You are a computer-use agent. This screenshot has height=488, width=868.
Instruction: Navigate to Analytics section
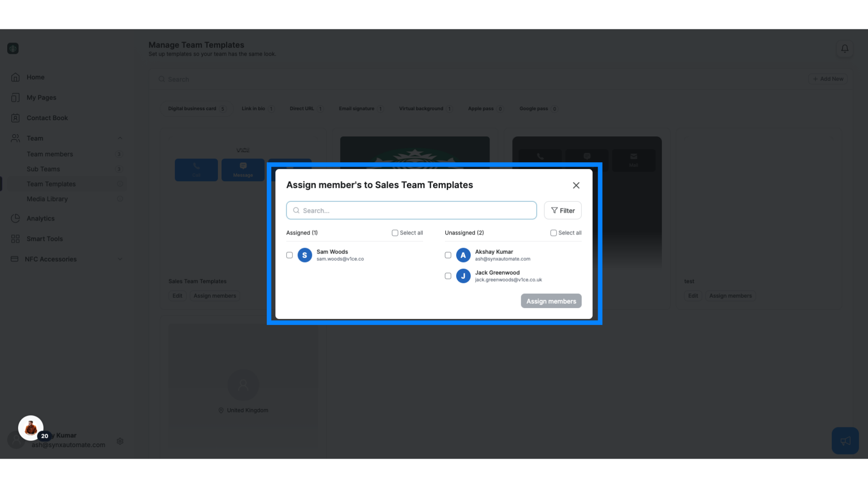coord(41,217)
